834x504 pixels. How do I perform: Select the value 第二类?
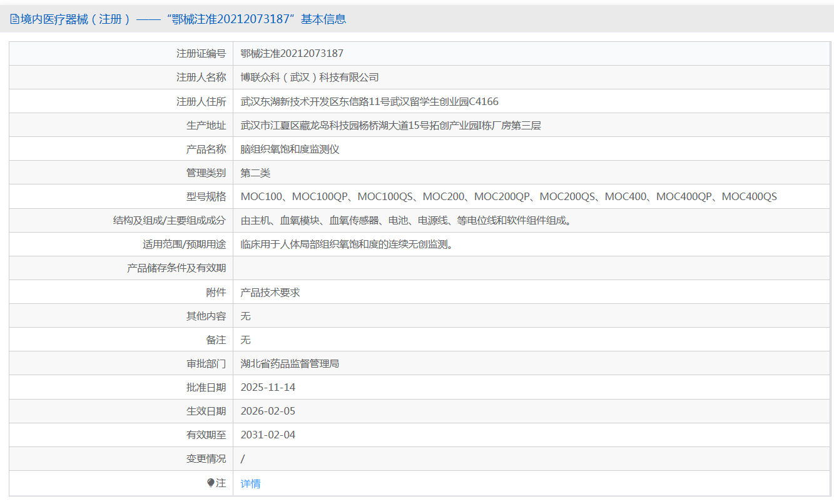click(x=256, y=173)
